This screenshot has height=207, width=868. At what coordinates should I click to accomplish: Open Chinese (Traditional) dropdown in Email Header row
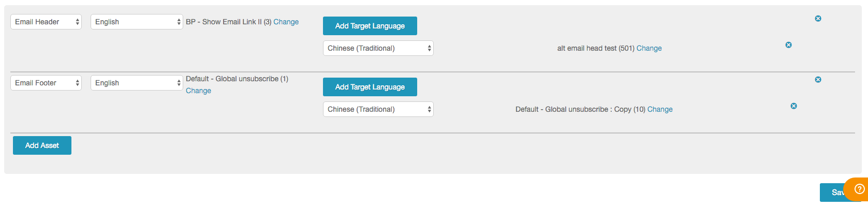378,48
